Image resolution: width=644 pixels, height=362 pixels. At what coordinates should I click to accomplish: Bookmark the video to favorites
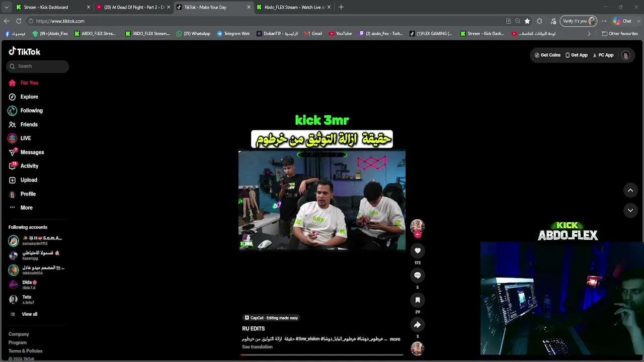[417, 300]
